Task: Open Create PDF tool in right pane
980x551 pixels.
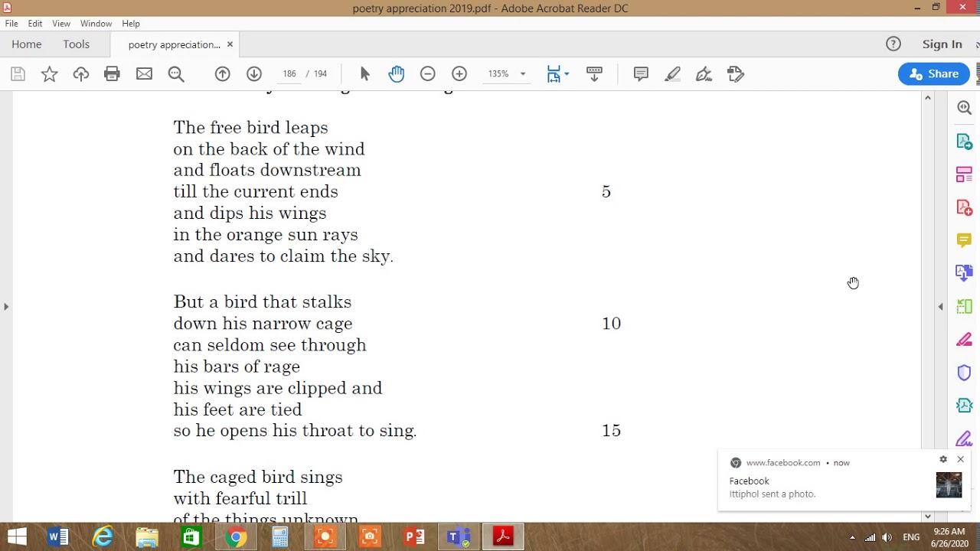Action: pyautogui.click(x=964, y=207)
